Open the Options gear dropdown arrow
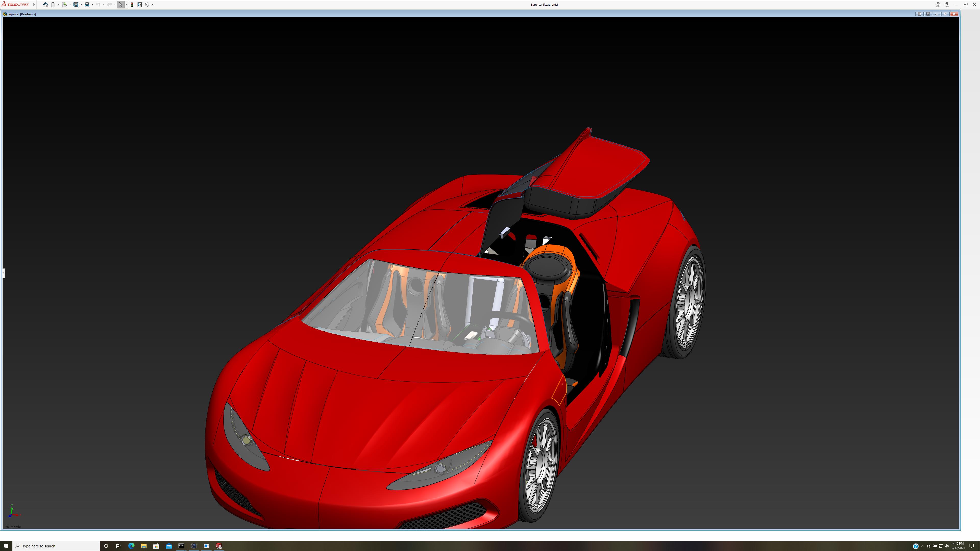Viewport: 980px width, 551px height. click(x=153, y=5)
